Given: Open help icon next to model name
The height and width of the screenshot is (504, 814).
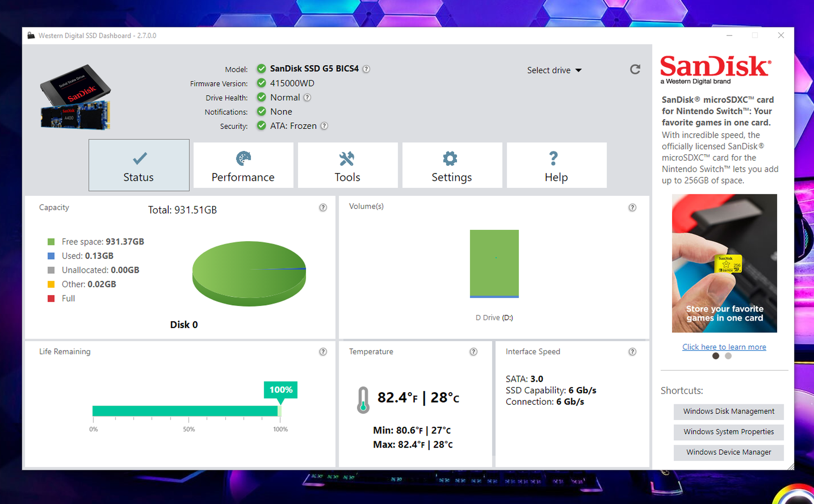Looking at the screenshot, I should [366, 69].
